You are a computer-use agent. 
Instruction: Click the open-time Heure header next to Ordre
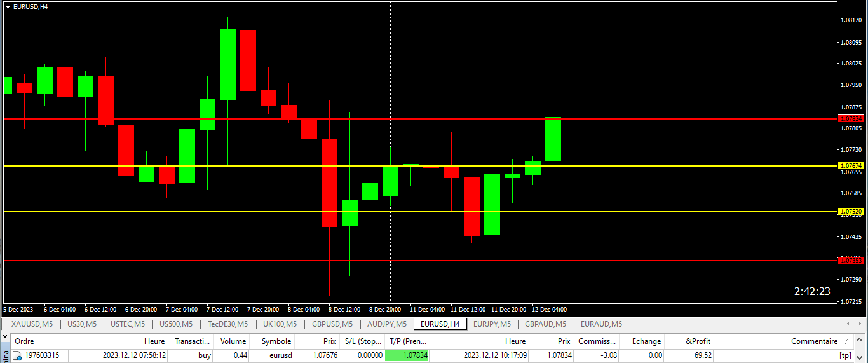[119, 341]
